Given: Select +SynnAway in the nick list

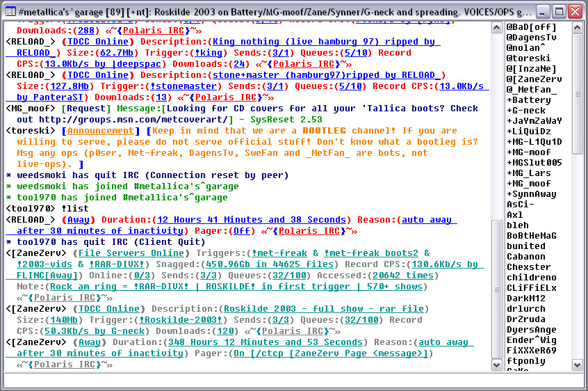Looking at the screenshot, I should tap(532, 194).
